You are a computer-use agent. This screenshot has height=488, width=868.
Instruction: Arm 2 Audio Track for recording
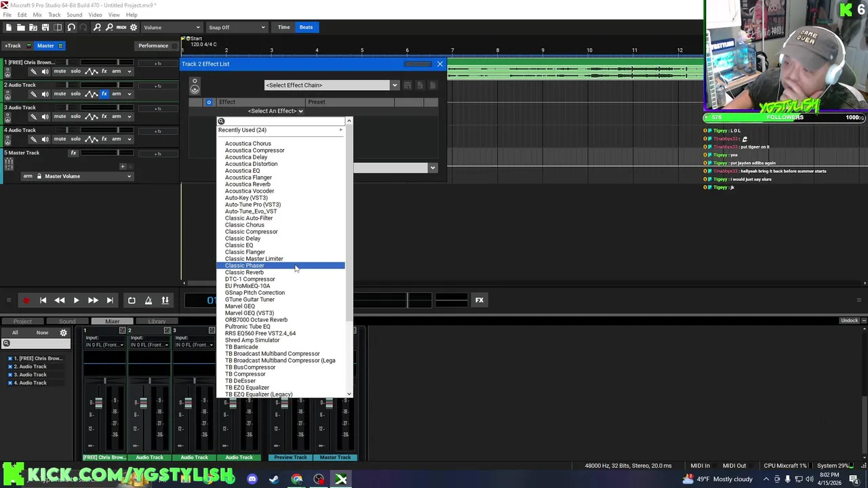(x=117, y=94)
